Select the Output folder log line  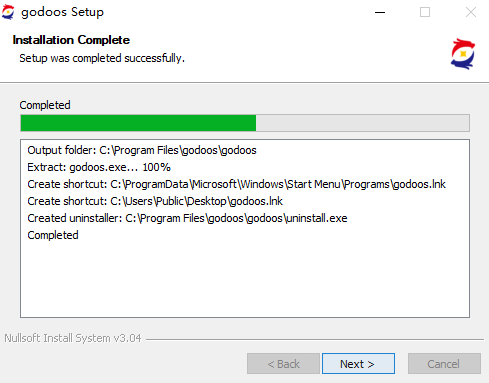coord(142,150)
